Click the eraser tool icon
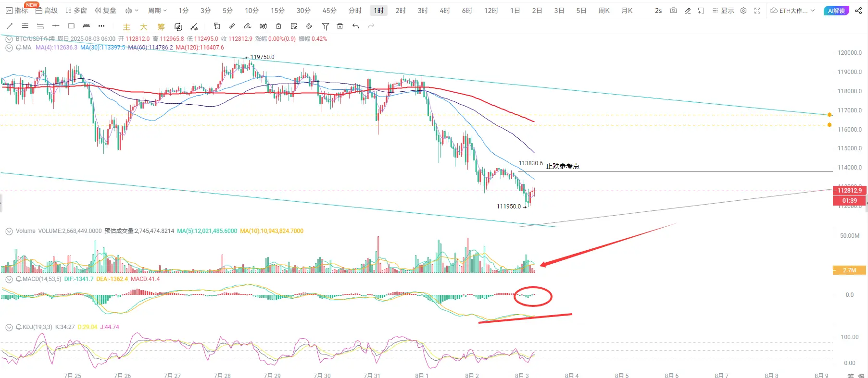This screenshot has height=378, width=868. tap(232, 26)
